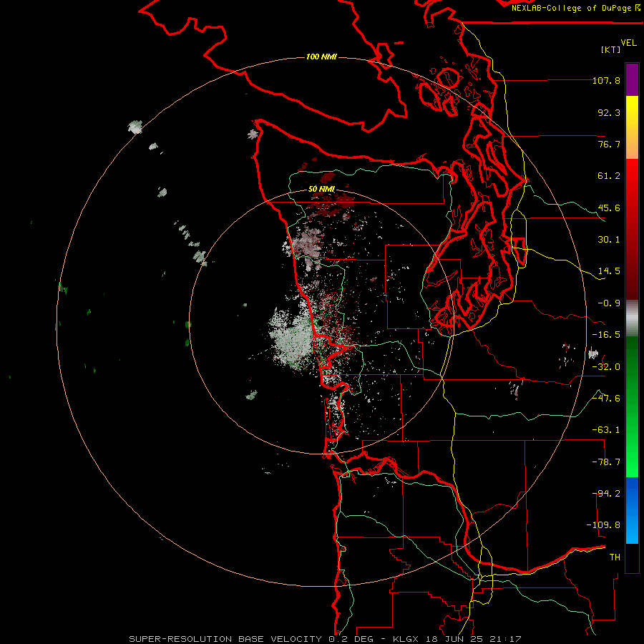Click the 50 NMI range ring label
Viewport: 644px width, 644px height.
[321, 189]
